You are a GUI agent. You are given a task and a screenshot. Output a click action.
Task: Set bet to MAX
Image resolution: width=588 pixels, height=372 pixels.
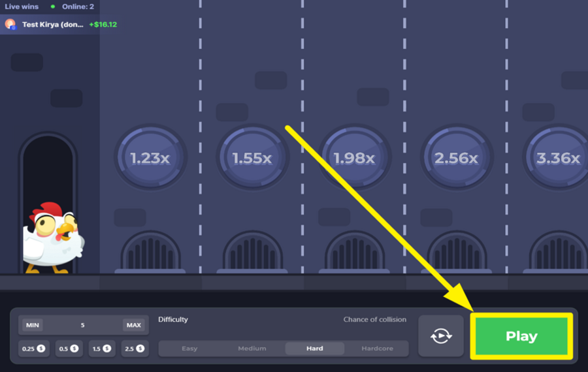[133, 325]
